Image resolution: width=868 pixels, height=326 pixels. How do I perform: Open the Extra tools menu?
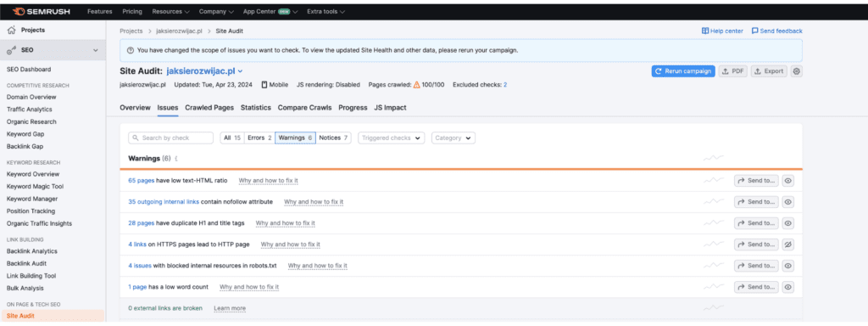pyautogui.click(x=326, y=11)
